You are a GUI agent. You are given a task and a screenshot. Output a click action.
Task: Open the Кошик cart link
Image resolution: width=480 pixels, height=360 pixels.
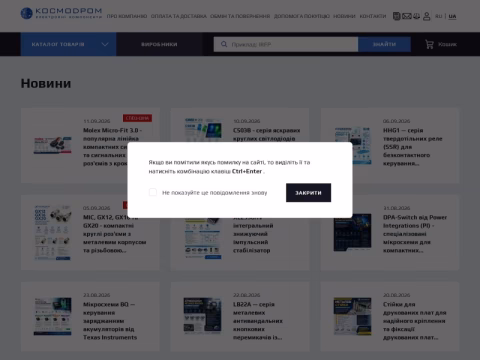[447, 44]
